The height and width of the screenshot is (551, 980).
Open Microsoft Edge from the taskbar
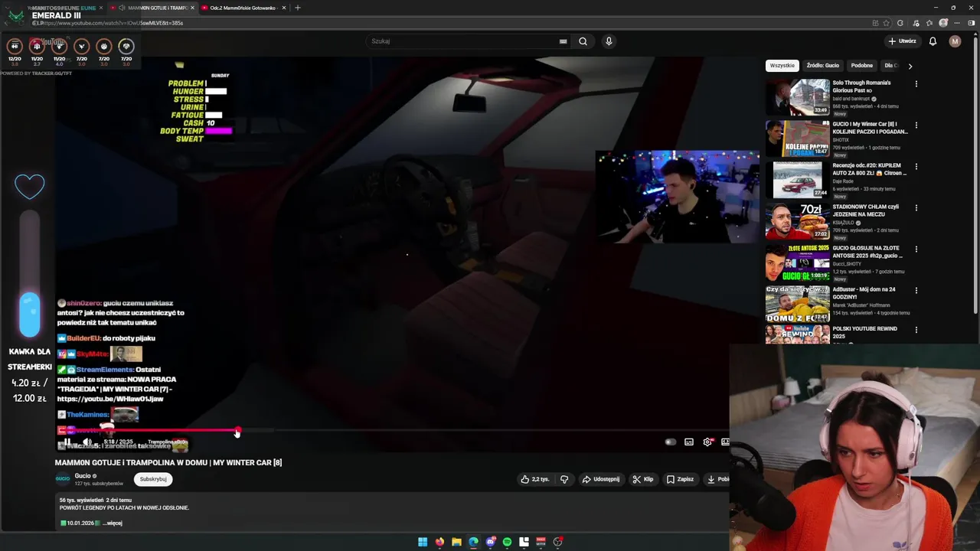[473, 542]
